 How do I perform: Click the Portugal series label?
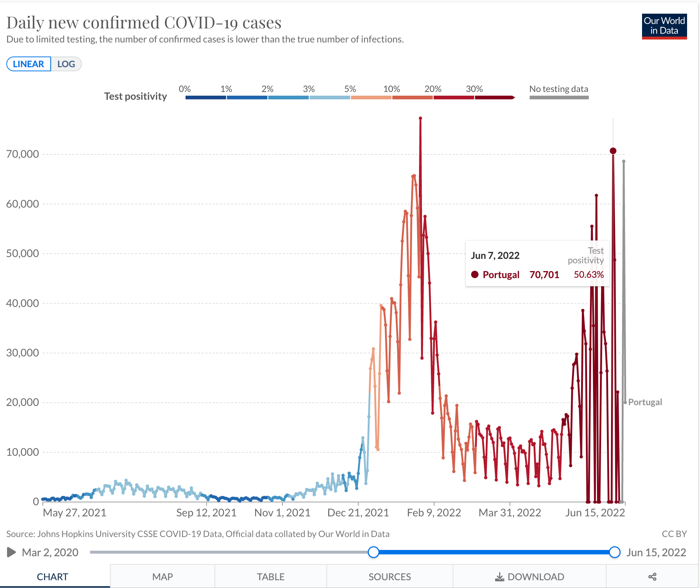(x=645, y=402)
